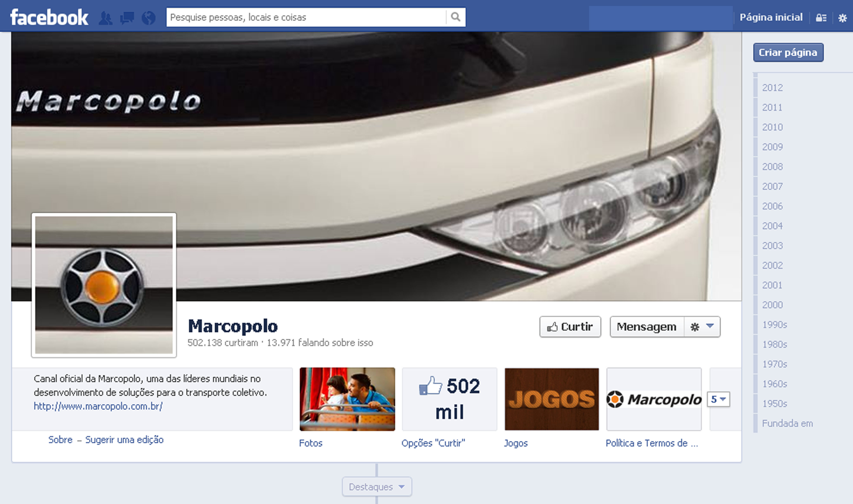This screenshot has height=504, width=853.
Task: Open the Marcopolo policy tile
Action: tap(654, 399)
